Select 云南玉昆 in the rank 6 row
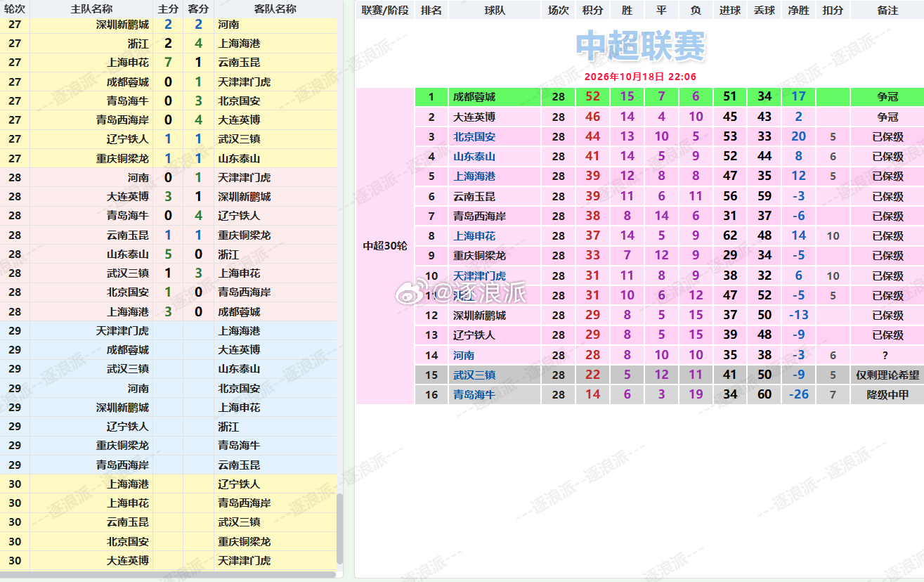Image resolution: width=924 pixels, height=582 pixels. (474, 197)
